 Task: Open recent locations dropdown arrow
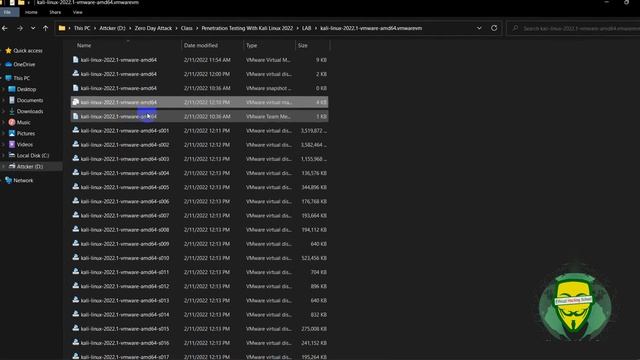33,28
